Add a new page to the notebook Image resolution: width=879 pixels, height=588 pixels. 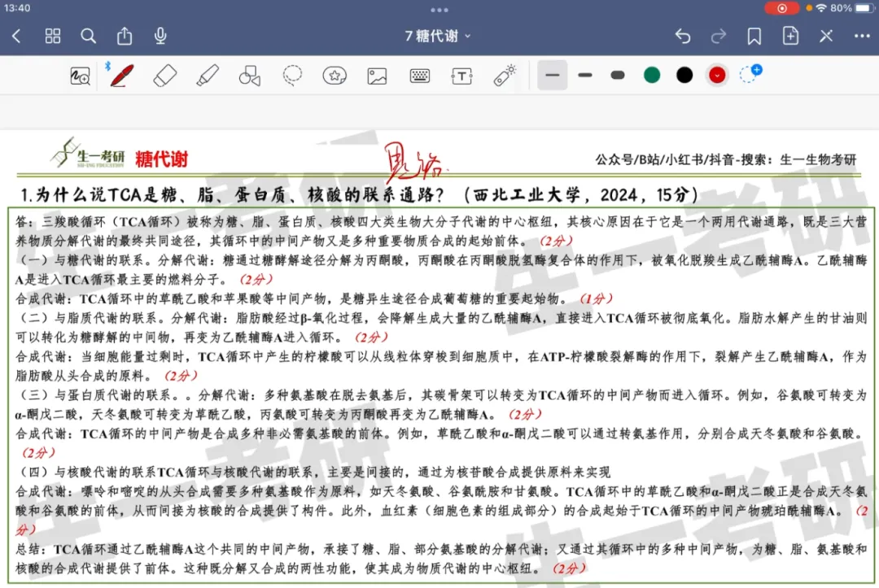click(789, 36)
